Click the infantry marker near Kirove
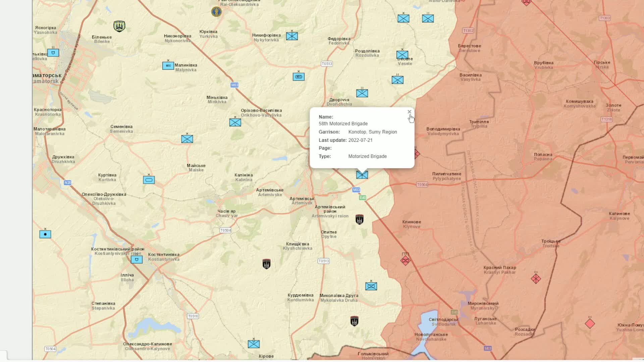The width and height of the screenshot is (644, 362). click(254, 344)
